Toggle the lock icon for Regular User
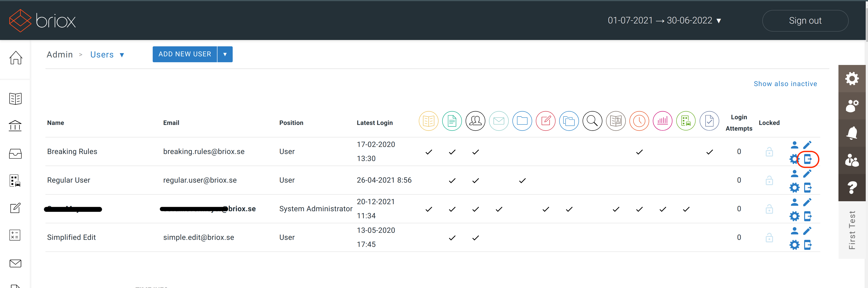 [769, 180]
